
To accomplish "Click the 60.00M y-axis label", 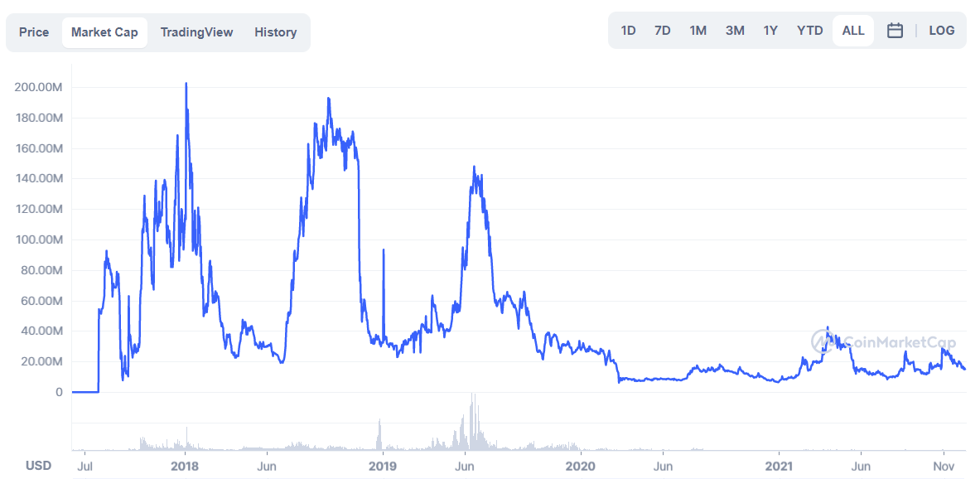I will tap(41, 302).
